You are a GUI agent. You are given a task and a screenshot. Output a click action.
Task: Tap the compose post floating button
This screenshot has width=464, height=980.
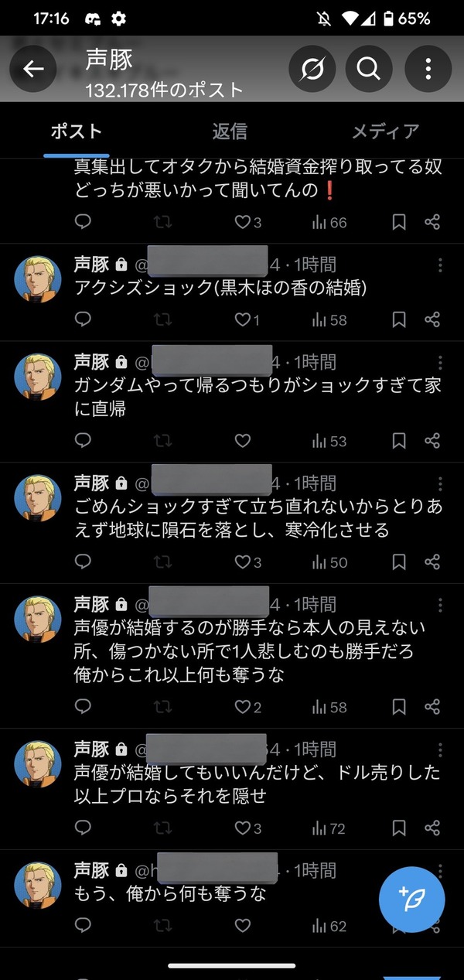pyautogui.click(x=411, y=899)
